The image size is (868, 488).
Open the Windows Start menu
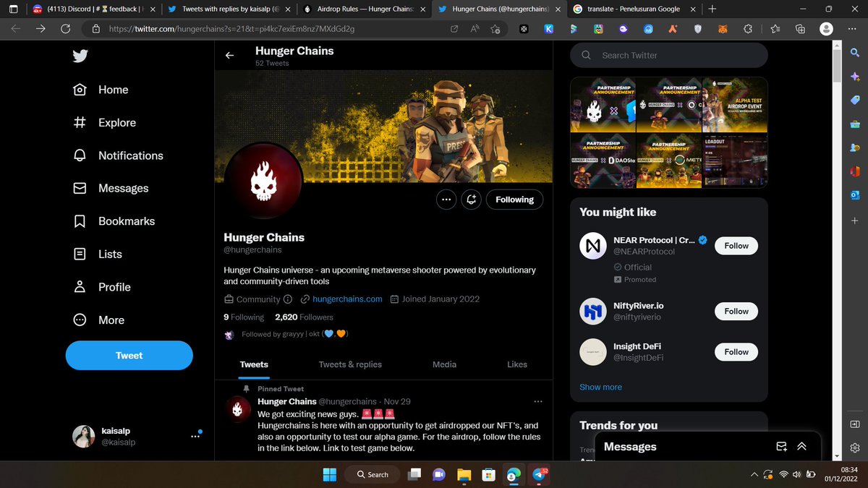pyautogui.click(x=329, y=474)
